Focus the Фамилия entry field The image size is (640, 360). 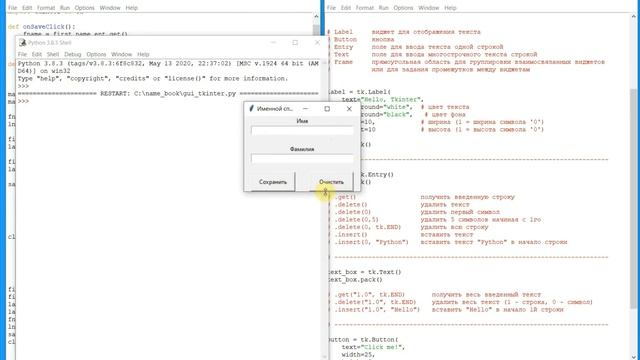coord(302,159)
